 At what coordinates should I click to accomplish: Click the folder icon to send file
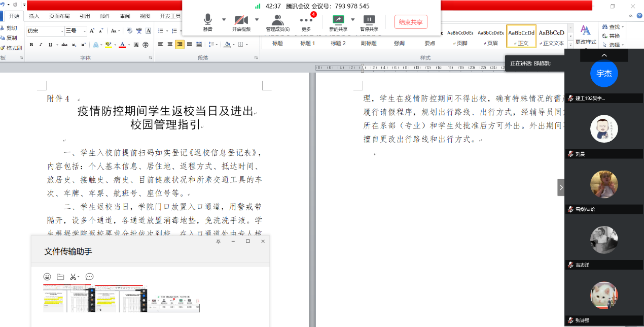tap(60, 277)
